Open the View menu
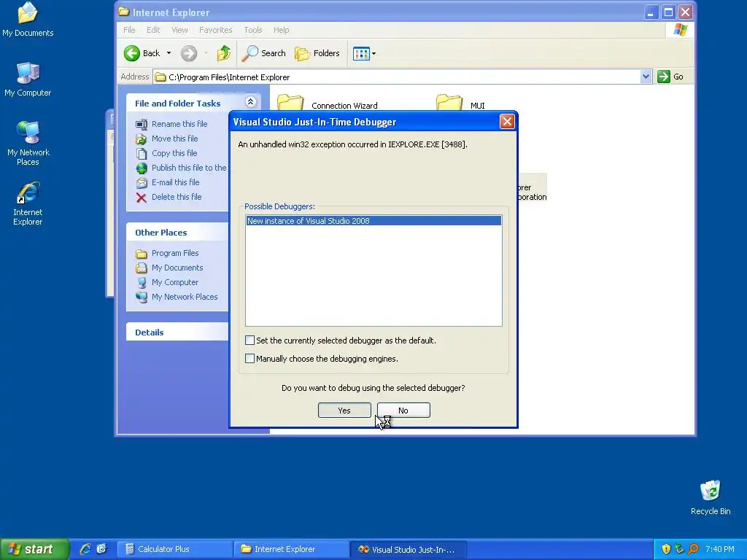The height and width of the screenshot is (560, 747). (x=179, y=30)
